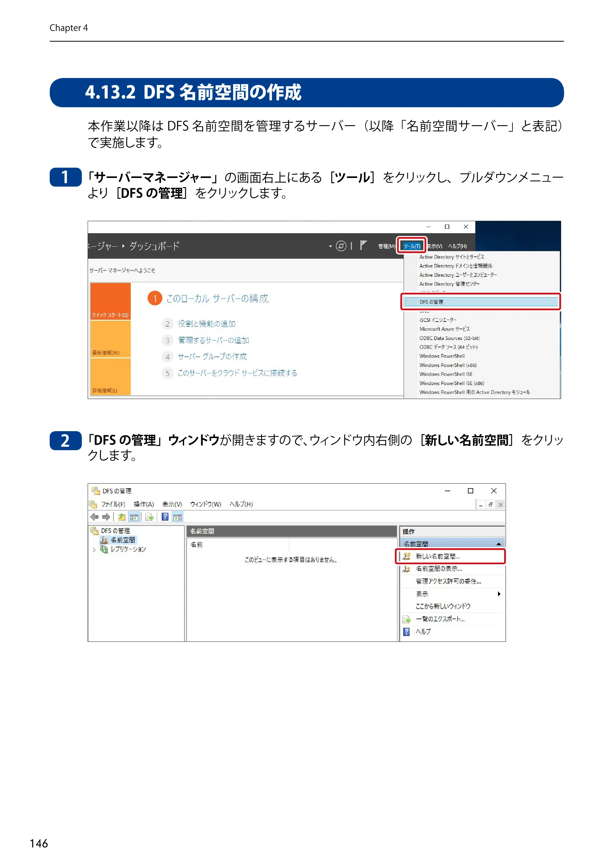Click the Up one level folder icon
The width and height of the screenshot is (614, 868).
tap(122, 517)
